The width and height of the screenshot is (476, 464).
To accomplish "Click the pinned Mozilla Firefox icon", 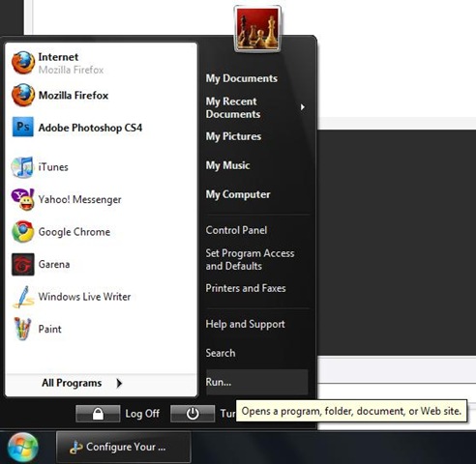I will coord(23,95).
